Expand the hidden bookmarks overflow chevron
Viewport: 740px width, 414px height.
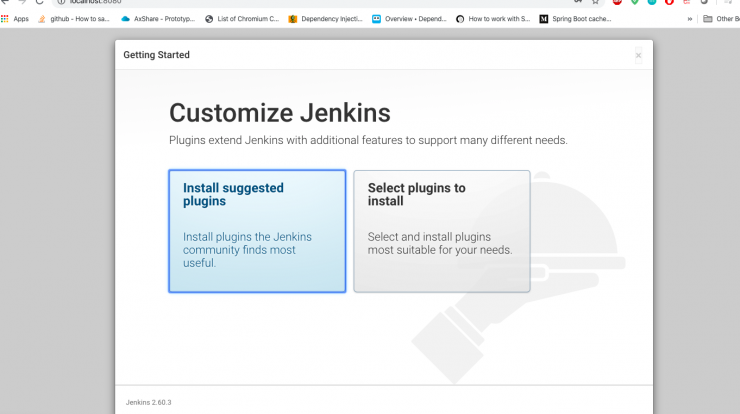click(690, 19)
